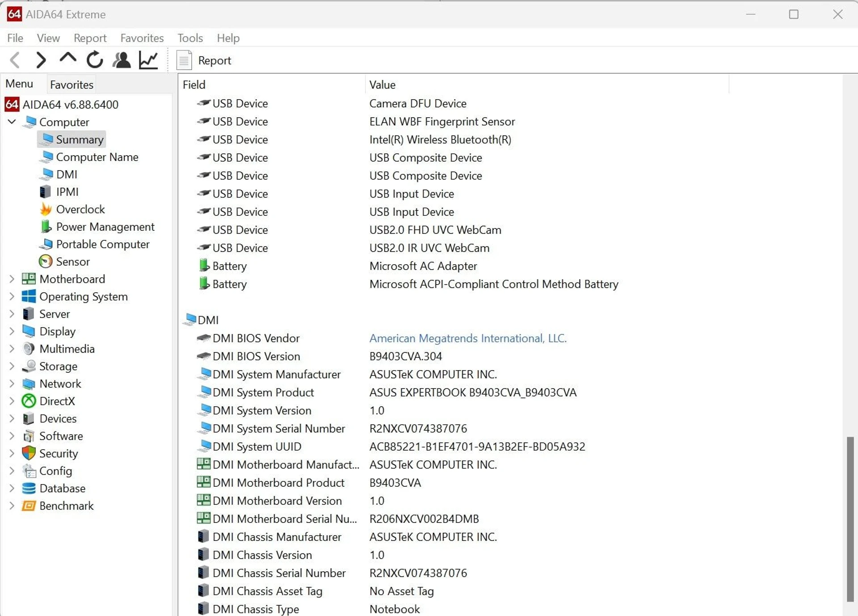Click the Back navigation arrow
Image resolution: width=858 pixels, height=616 pixels.
point(15,60)
